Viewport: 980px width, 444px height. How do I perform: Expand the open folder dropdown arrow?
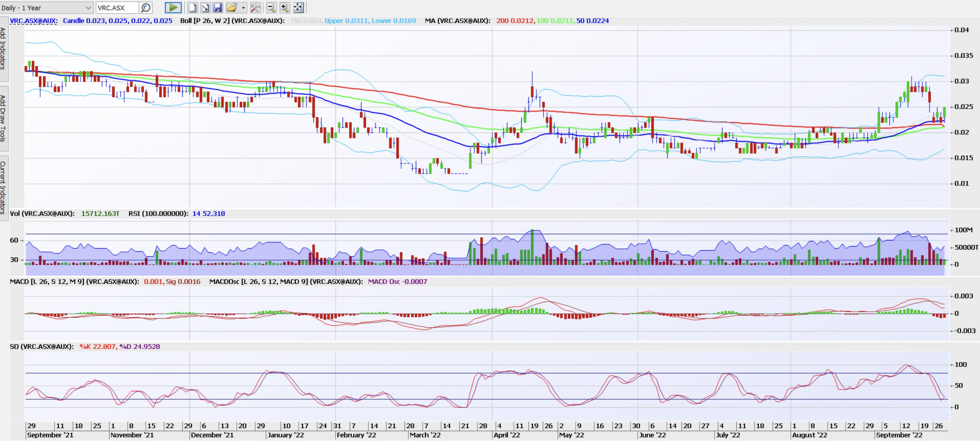pyautogui.click(x=244, y=7)
